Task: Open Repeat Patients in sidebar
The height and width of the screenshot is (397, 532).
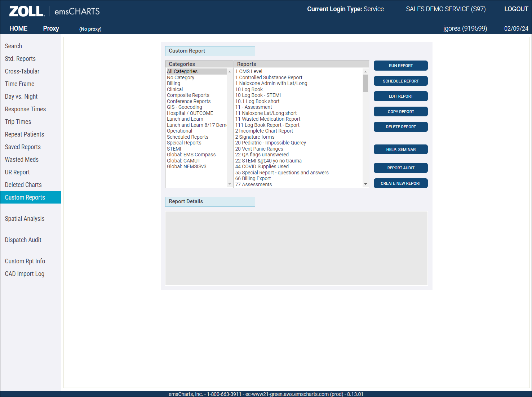Action: click(x=25, y=134)
